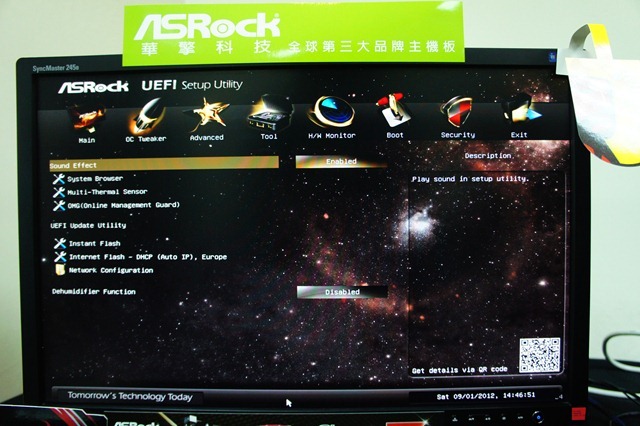This screenshot has width=640, height=426.
Task: Open the Boot joystick icon
Action: pyautogui.click(x=393, y=111)
